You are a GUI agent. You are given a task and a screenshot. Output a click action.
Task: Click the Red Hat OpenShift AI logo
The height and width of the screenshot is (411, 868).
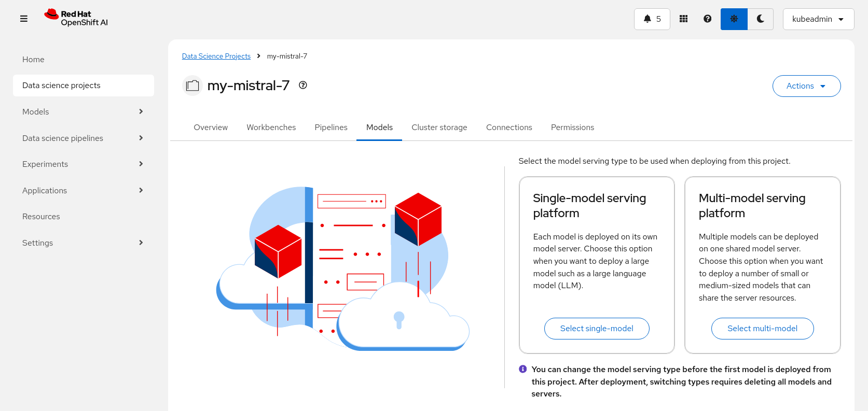(x=76, y=18)
